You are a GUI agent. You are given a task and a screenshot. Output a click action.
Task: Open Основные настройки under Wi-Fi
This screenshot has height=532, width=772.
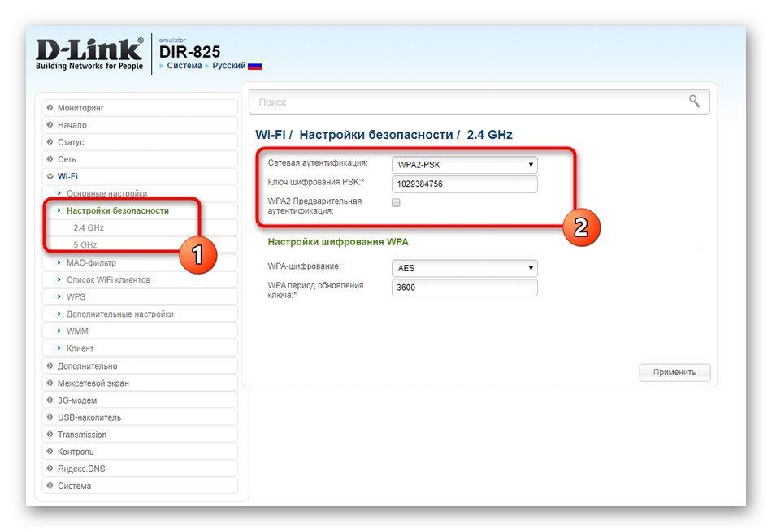pos(140,193)
